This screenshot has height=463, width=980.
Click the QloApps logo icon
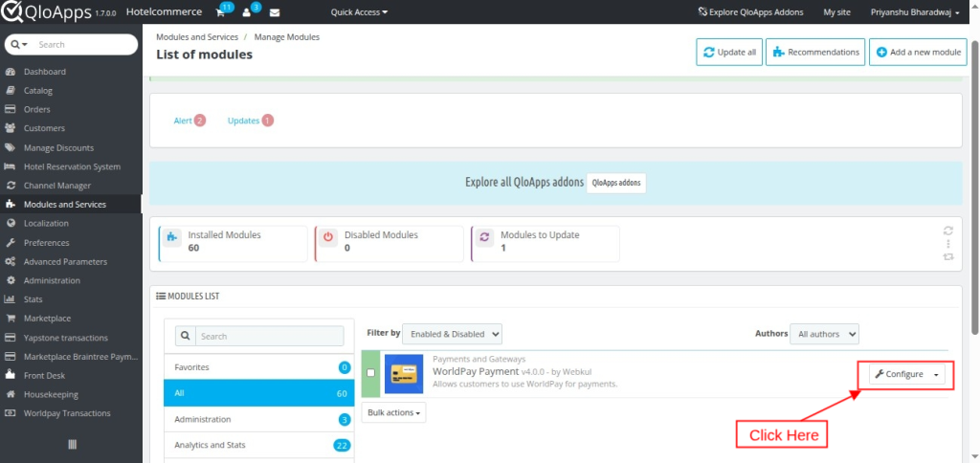[11, 12]
